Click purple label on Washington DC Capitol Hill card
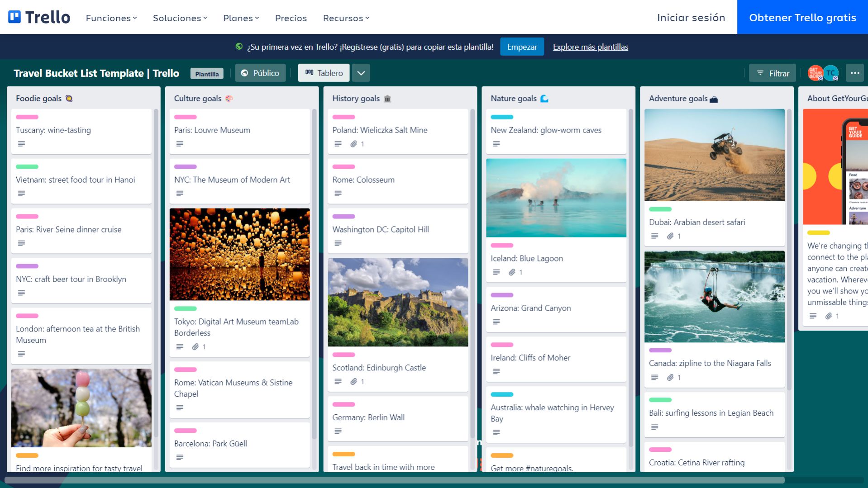Screen dimensions: 868x488 coord(343,216)
